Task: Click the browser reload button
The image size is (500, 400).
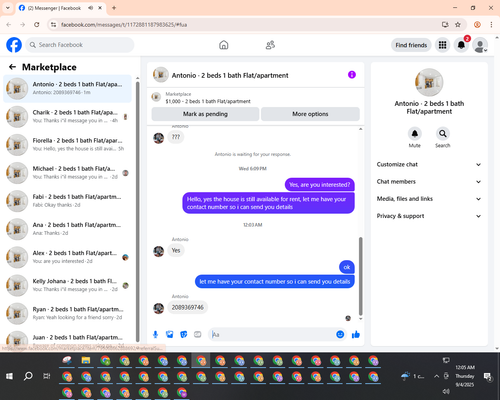Action: pos(37,25)
